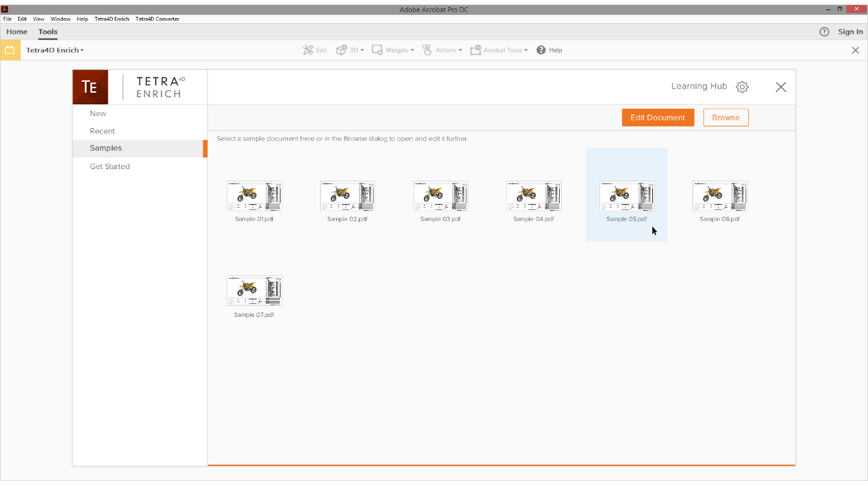868x486 pixels.
Task: Select the Sample 07.pdf thumbnail
Action: (255, 291)
